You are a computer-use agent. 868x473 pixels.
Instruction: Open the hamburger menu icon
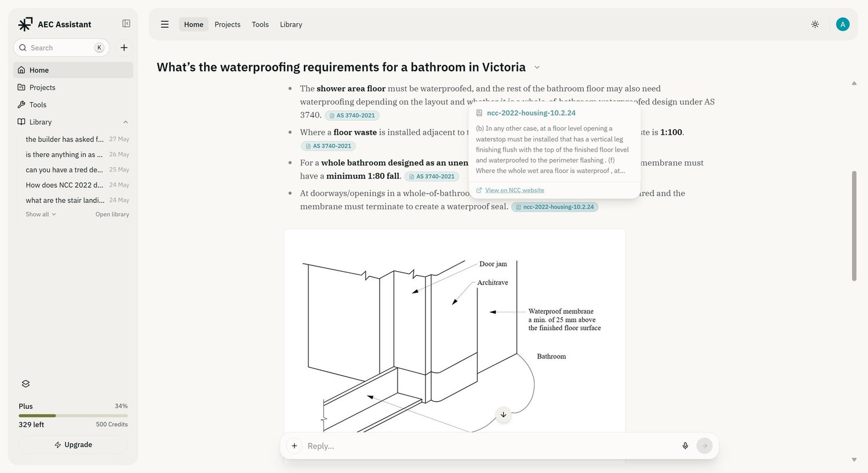(x=165, y=24)
